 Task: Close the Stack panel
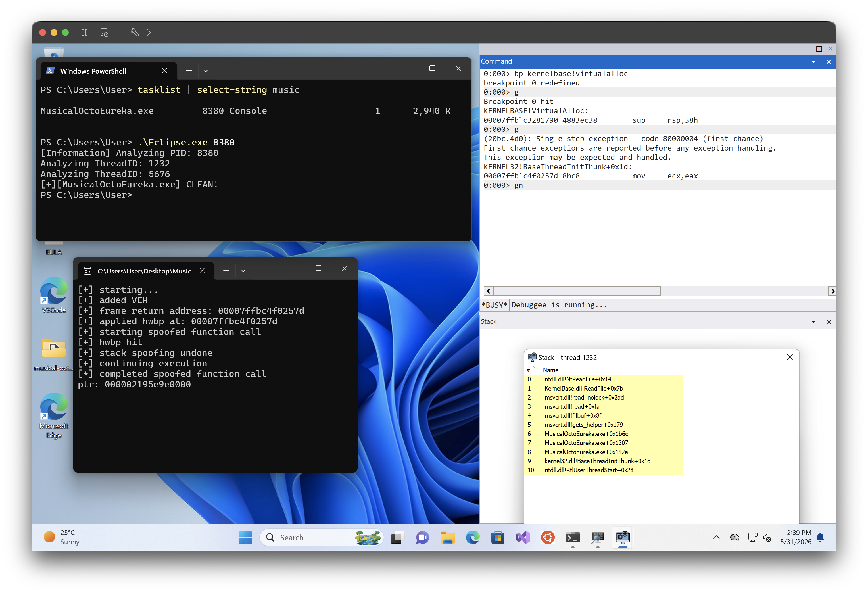click(x=829, y=322)
